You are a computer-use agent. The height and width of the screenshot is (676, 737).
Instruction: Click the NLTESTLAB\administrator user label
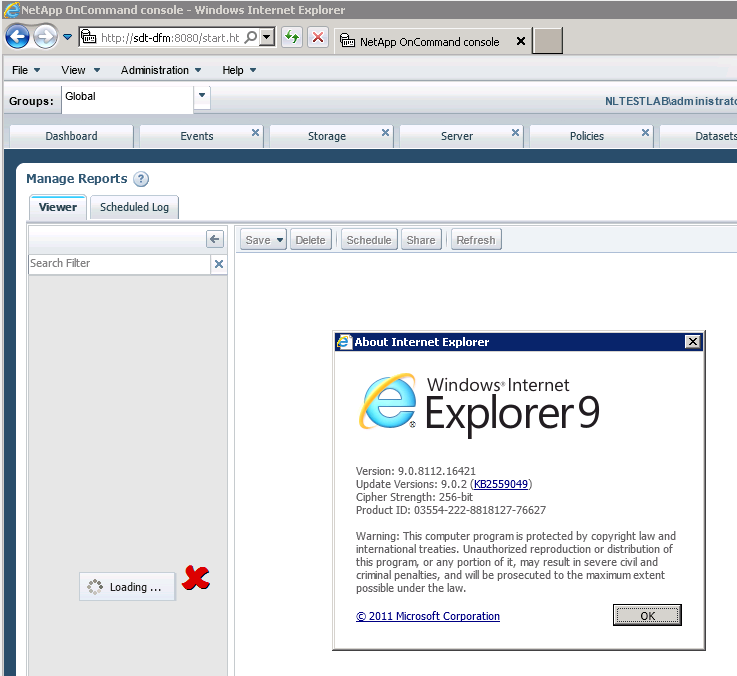click(671, 101)
